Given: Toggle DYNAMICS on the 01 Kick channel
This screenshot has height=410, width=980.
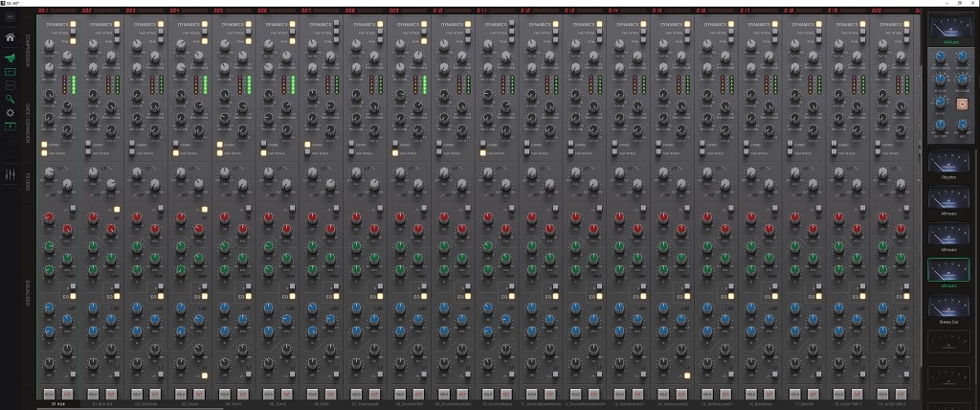Looking at the screenshot, I should tap(73, 24).
